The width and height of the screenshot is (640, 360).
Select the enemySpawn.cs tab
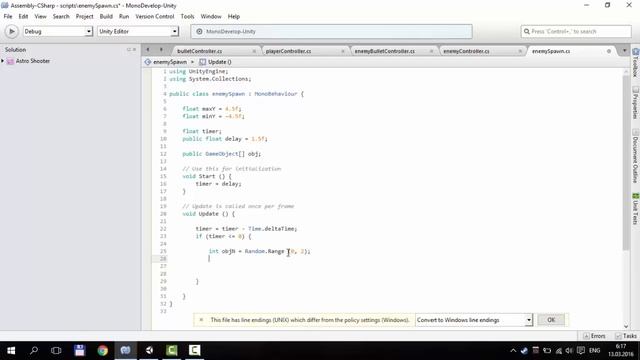[551, 51]
